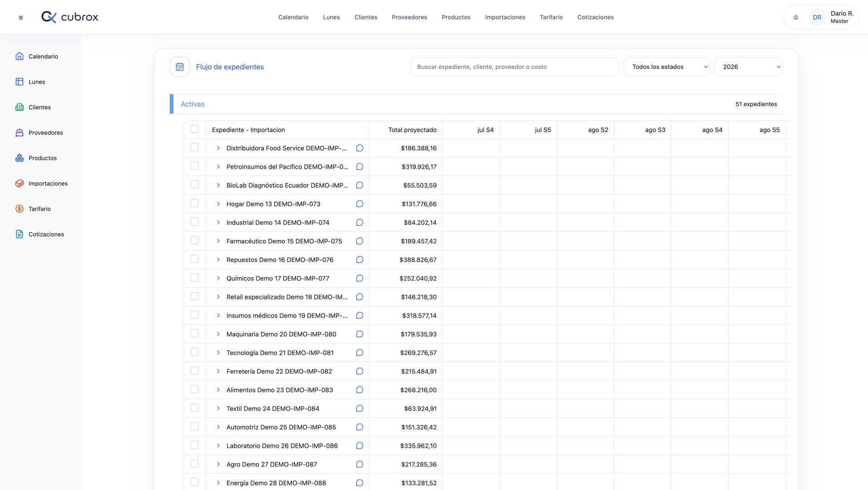Click the theme toggle icon beside DR avatar
868x490 pixels.
point(796,18)
